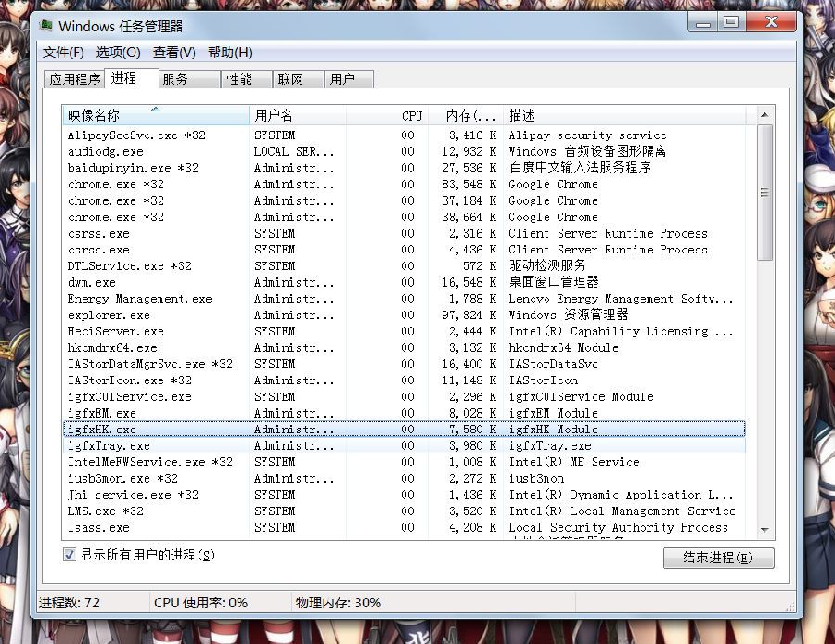Select the LMS.exe *32 process row

tap(405, 510)
